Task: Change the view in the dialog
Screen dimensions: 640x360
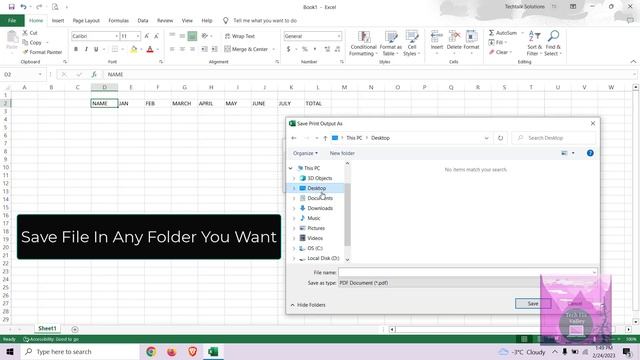Action: pos(564,153)
